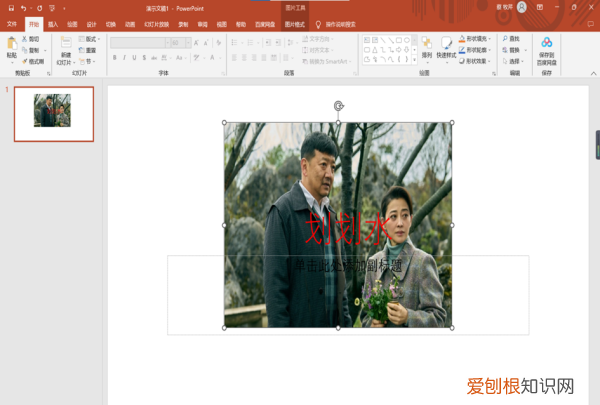This screenshot has height=405, width=600.
Task: Click the Arrange (排列) icon
Action: [427, 42]
